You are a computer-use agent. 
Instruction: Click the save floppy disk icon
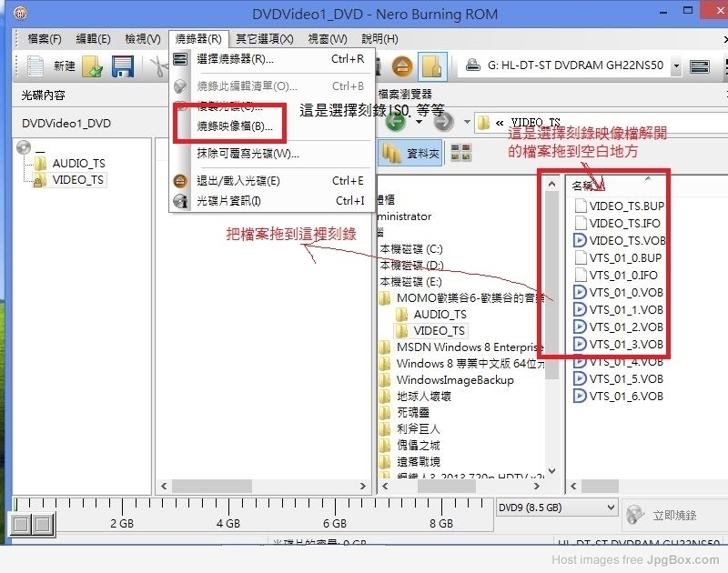(x=122, y=66)
